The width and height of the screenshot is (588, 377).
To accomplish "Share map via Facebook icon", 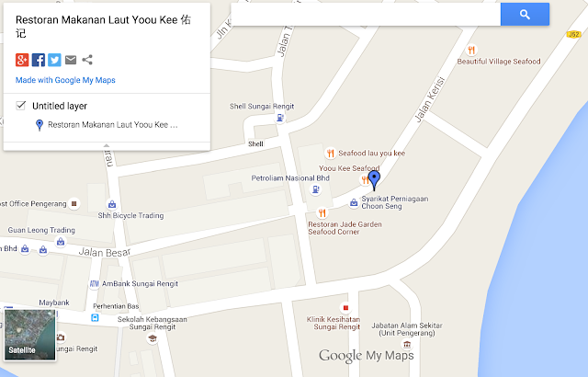I will (39, 60).
